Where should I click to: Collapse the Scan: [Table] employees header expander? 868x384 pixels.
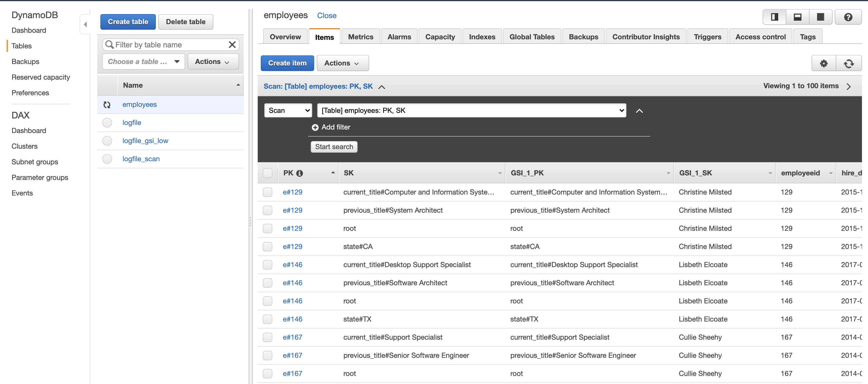click(x=382, y=87)
